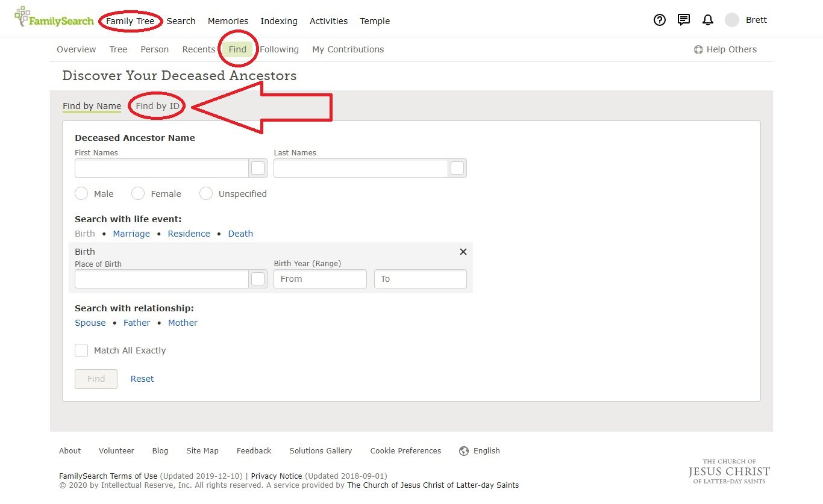Check the exact match box beside First Names
823x504 pixels.
pyautogui.click(x=258, y=168)
